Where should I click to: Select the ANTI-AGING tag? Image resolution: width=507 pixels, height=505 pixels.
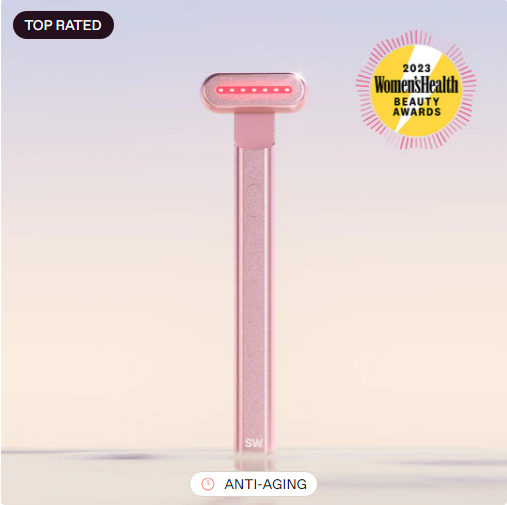click(253, 484)
